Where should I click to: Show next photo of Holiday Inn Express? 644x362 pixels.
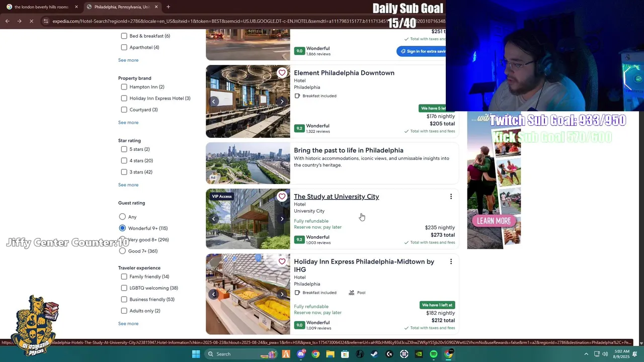tap(282, 294)
